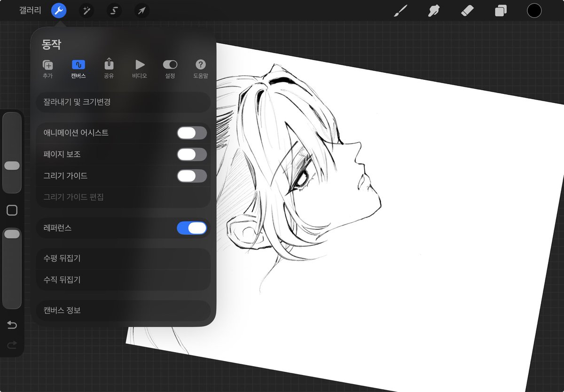This screenshot has height=392, width=564.
Task: Activate the Transform arrow tool
Action: pyautogui.click(x=142, y=10)
